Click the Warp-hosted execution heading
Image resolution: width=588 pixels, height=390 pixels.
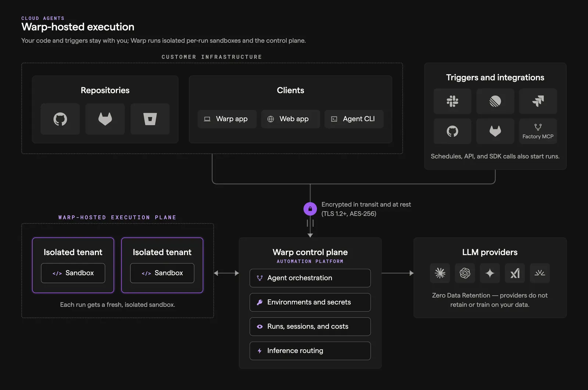[78, 27]
